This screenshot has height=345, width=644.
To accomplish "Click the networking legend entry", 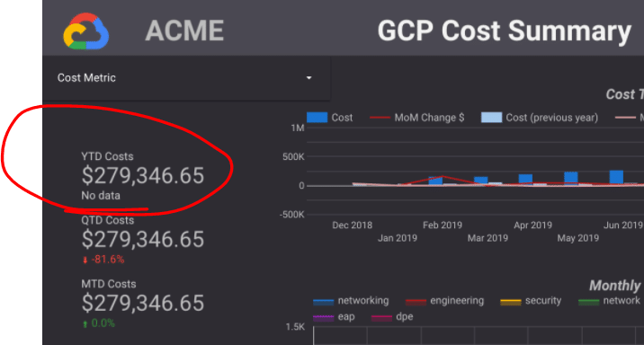I will pos(351,301).
